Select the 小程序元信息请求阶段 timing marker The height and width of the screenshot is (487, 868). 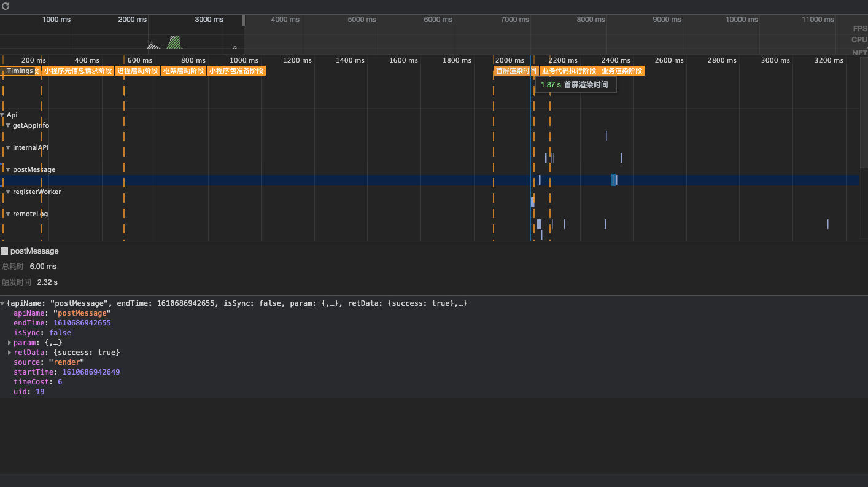(x=78, y=71)
